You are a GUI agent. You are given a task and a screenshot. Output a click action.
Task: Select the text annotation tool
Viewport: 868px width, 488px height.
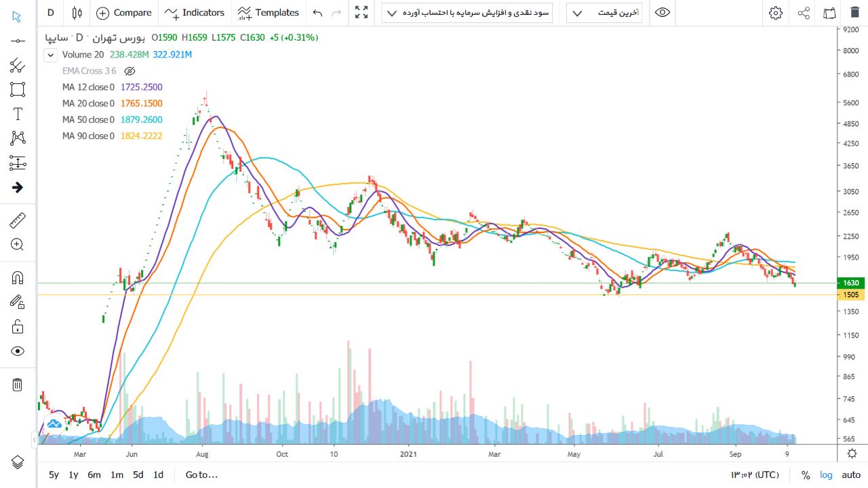(18, 114)
